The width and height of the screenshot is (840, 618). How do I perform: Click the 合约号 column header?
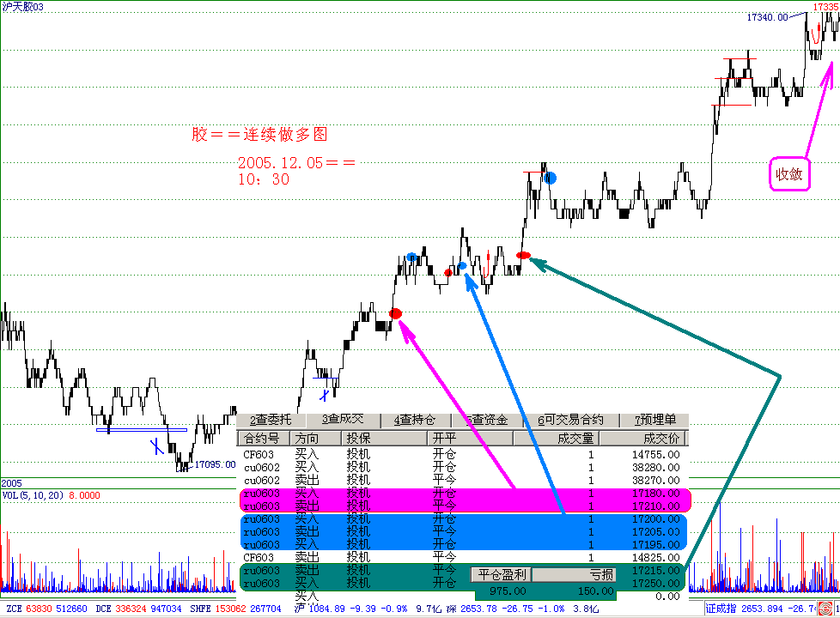pyautogui.click(x=261, y=438)
